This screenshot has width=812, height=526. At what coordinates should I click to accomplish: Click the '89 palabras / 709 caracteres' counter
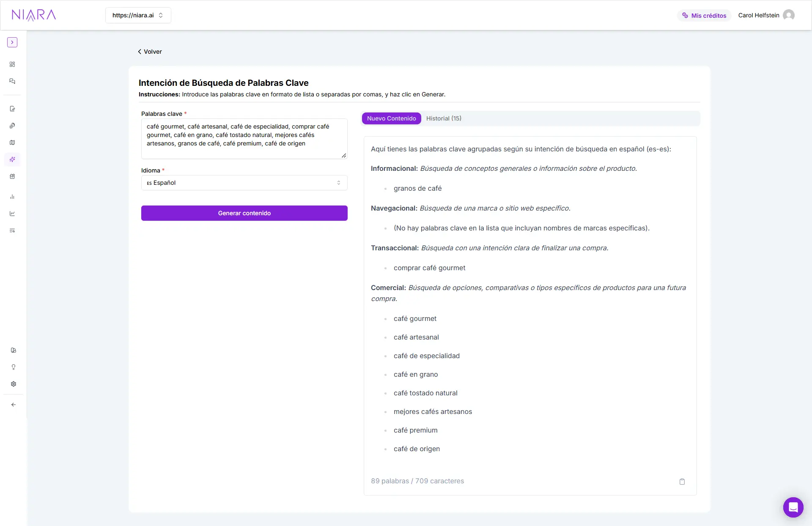click(x=417, y=481)
